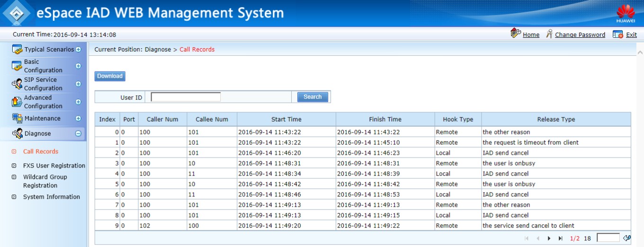The width and height of the screenshot is (644, 247).
Task: Click the Index column header
Action: [x=107, y=119]
